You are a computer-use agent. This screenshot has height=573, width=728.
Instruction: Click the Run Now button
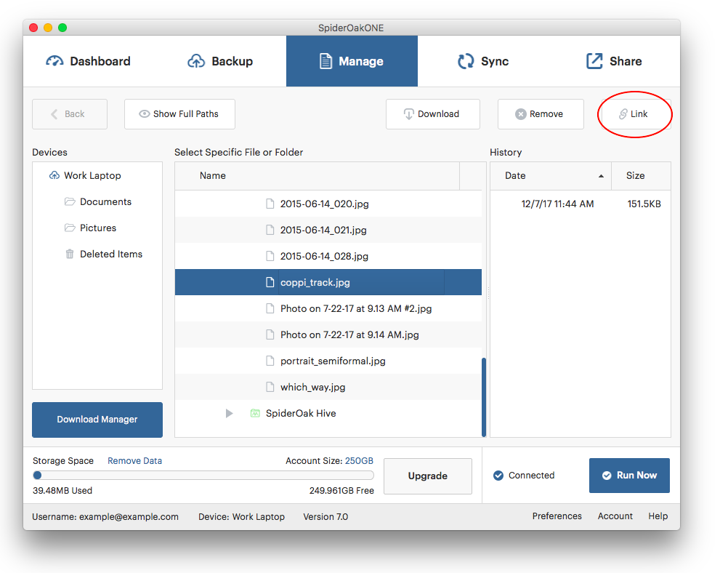point(629,476)
